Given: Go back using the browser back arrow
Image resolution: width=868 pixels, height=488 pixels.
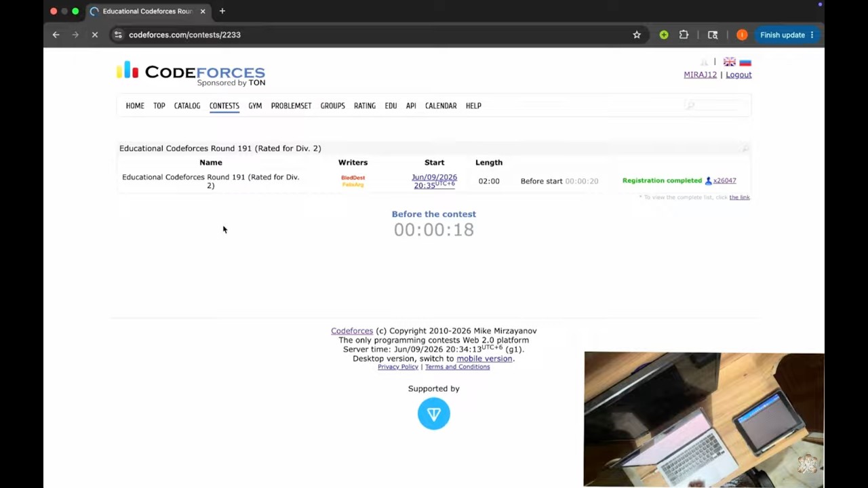Looking at the screenshot, I should tap(56, 35).
